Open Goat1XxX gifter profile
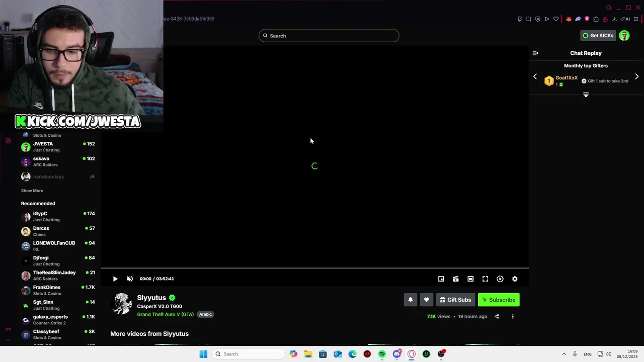Viewport: 644px width, 362px height. pos(567,78)
